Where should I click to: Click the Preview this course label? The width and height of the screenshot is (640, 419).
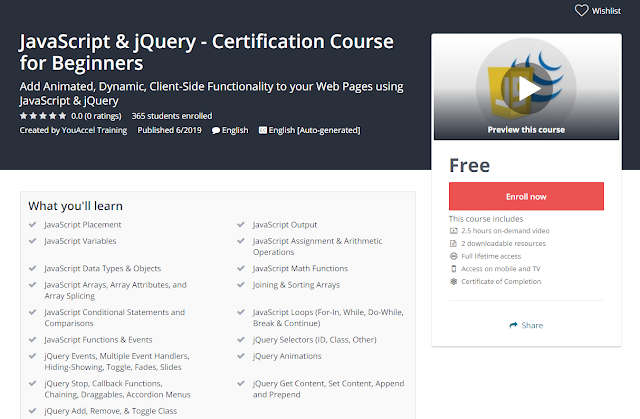[x=526, y=129]
